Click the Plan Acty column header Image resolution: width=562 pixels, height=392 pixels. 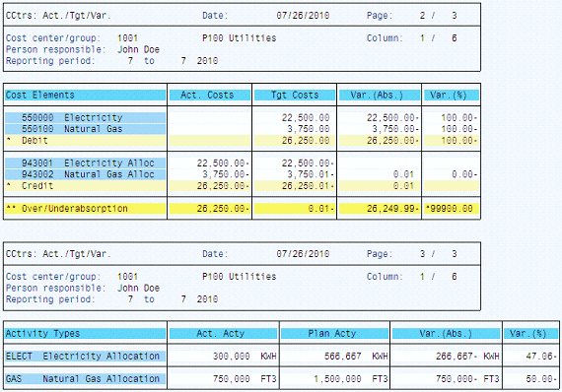[335, 333]
